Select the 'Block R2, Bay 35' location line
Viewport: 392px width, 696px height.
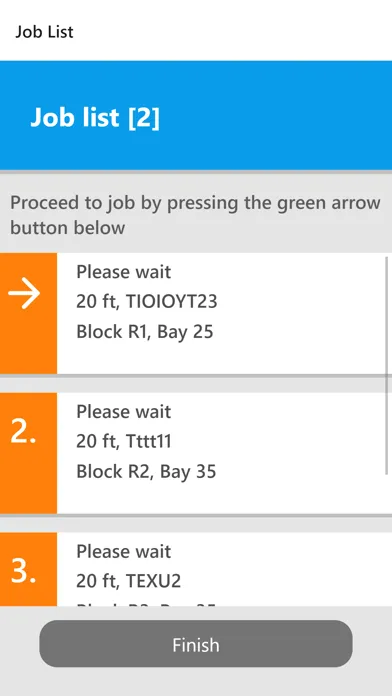click(x=146, y=471)
